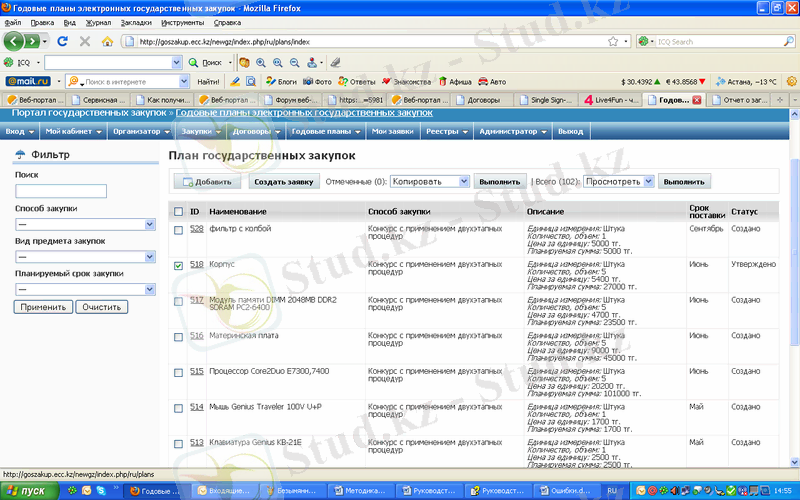This screenshot has width=800, height=500.
Task: Open the Просмотреть dropdown list
Action: pyautogui.click(x=619, y=182)
